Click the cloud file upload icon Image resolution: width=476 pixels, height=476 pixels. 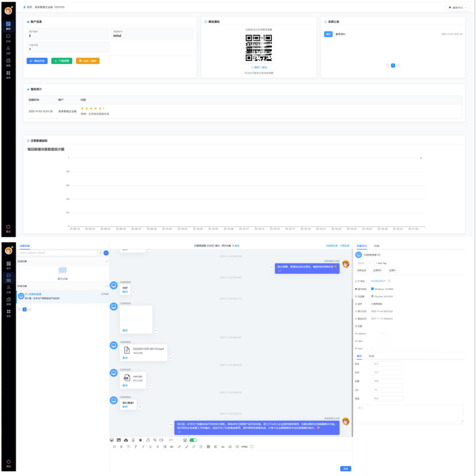point(126,440)
